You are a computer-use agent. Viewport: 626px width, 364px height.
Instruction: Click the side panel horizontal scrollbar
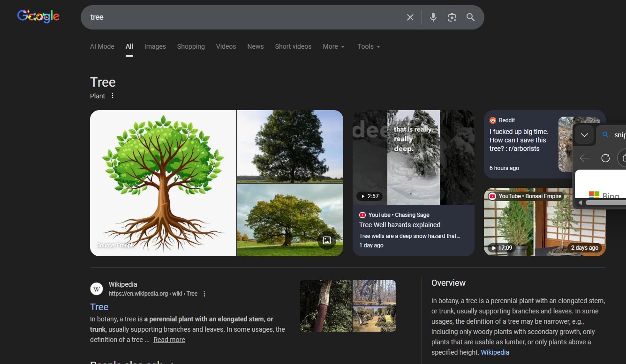(x=605, y=203)
